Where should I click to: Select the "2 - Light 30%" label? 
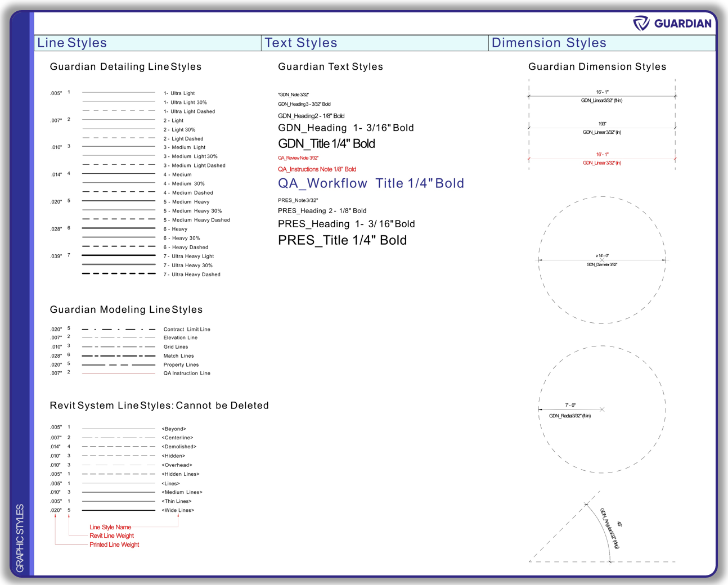pos(179,130)
